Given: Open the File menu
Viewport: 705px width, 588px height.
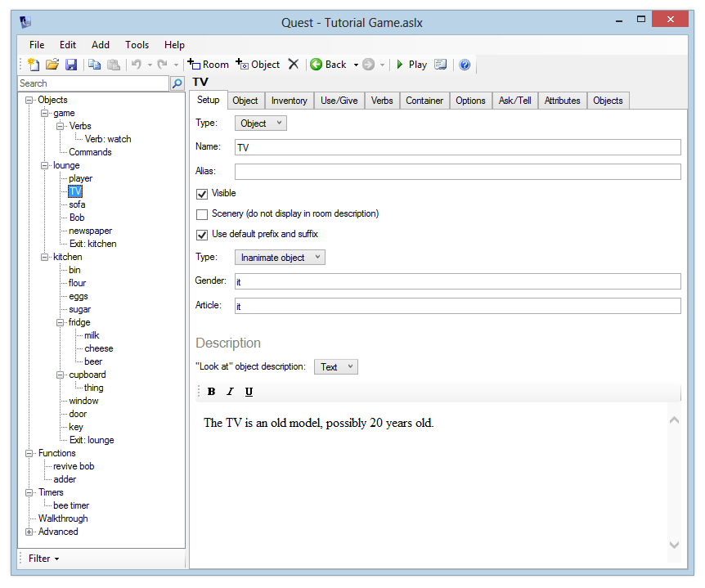Looking at the screenshot, I should point(37,45).
